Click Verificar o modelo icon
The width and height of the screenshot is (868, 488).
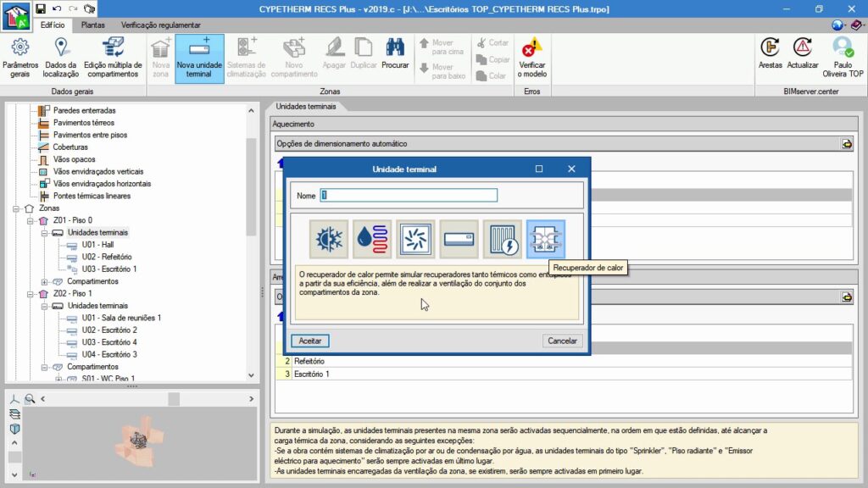532,58
